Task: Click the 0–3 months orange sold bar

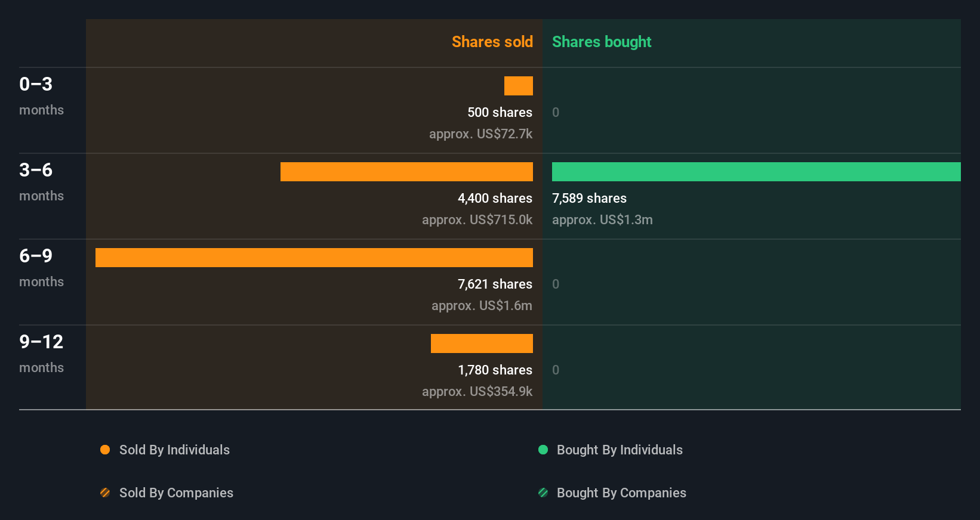Action: tap(519, 86)
